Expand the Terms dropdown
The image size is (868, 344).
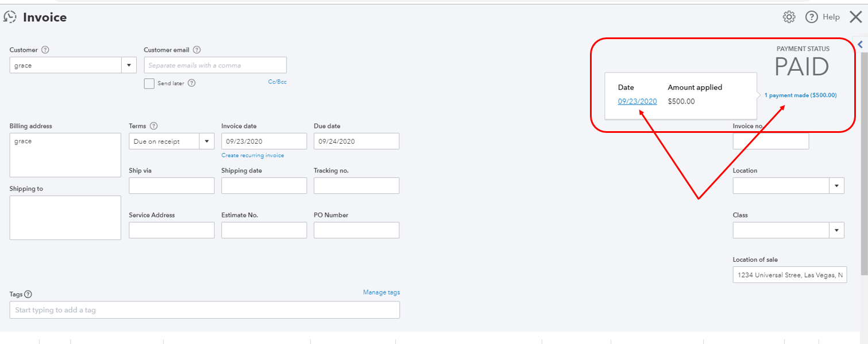click(206, 142)
